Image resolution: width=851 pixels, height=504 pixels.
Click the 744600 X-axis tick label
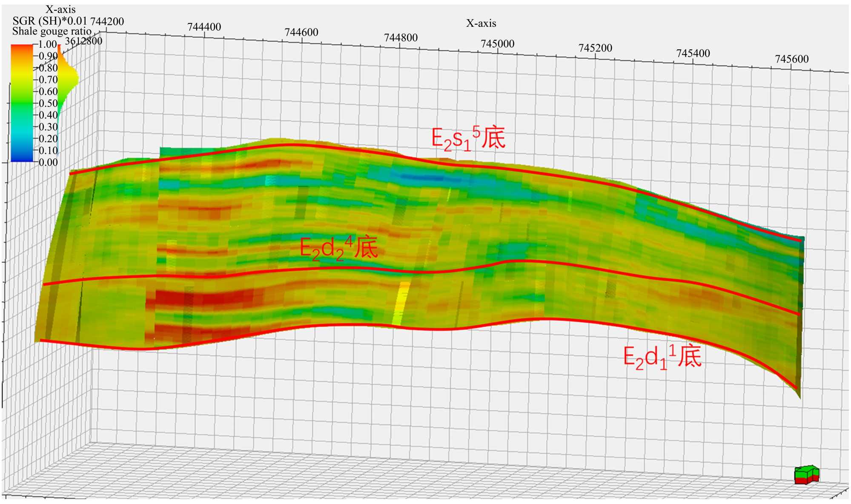coord(301,32)
